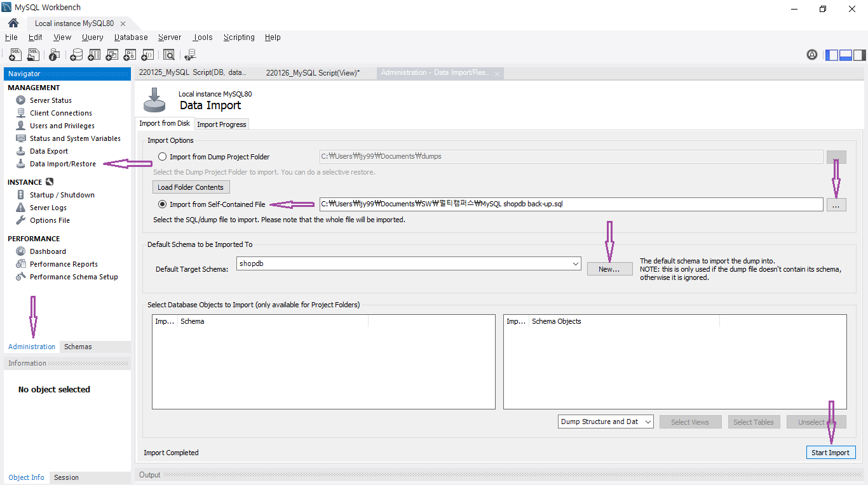The width and height of the screenshot is (868, 485).
Task: Expand the Default Target Schema dropdown
Action: (x=575, y=263)
